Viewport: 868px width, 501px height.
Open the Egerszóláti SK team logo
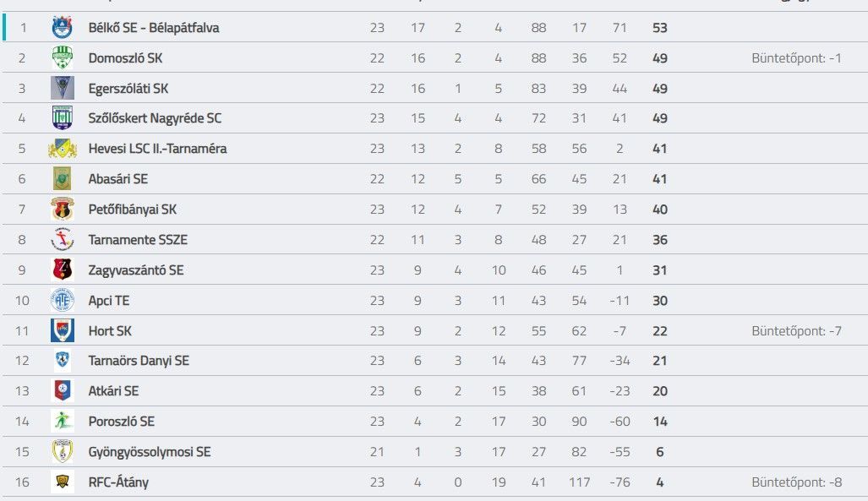pos(62,88)
